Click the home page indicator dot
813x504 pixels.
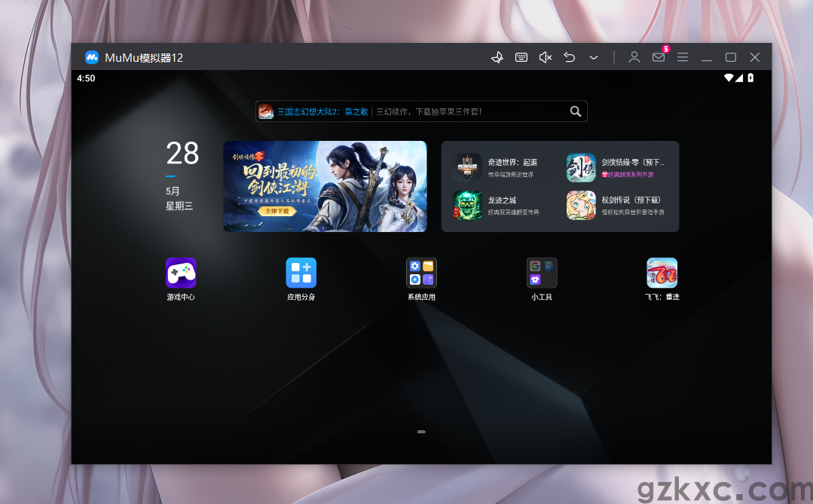coord(421,432)
